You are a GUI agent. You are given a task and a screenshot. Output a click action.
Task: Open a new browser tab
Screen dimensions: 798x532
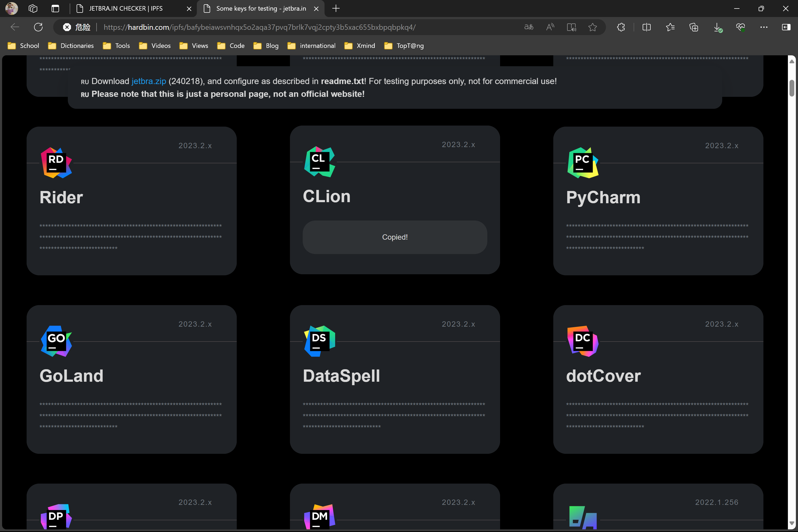[336, 9]
